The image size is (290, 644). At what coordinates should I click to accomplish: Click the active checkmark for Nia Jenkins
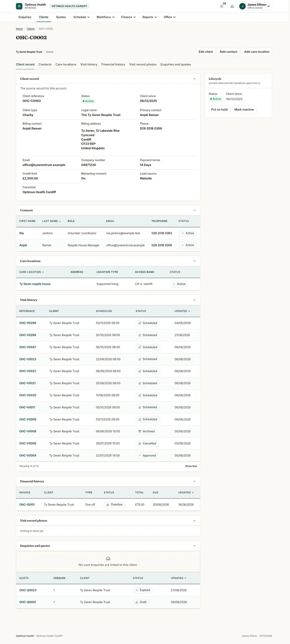[182, 233]
